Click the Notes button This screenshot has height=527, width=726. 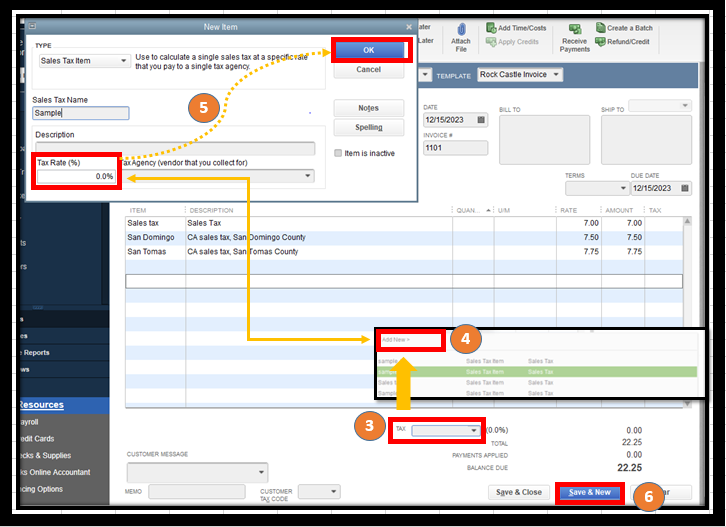(369, 108)
